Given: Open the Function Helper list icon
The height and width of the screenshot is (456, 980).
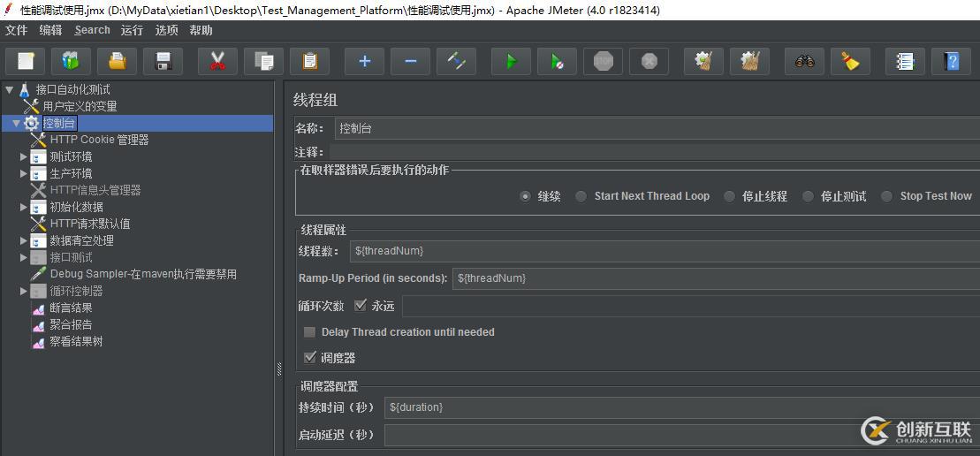Looking at the screenshot, I should 905,61.
